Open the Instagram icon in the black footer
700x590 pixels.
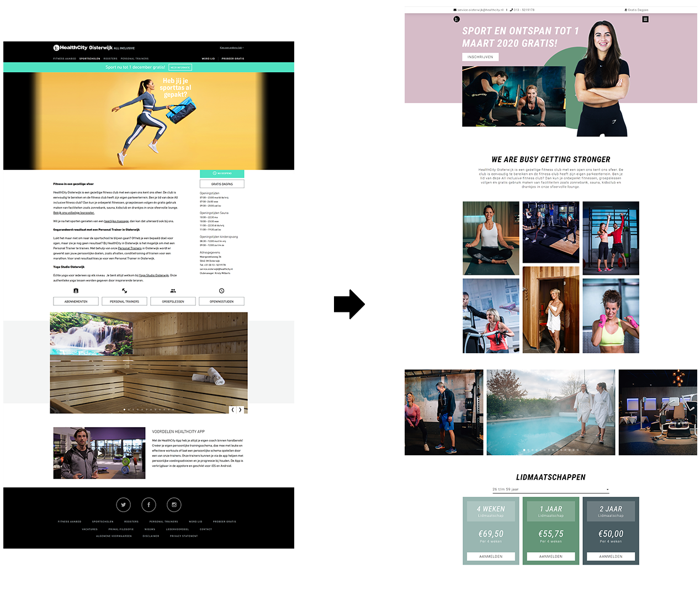[x=174, y=504]
